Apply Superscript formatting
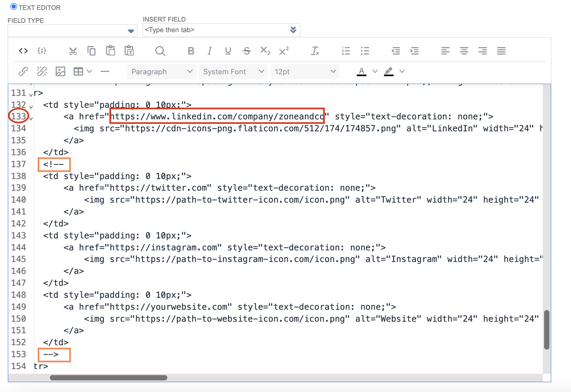The width and height of the screenshot is (571, 392). click(x=284, y=51)
